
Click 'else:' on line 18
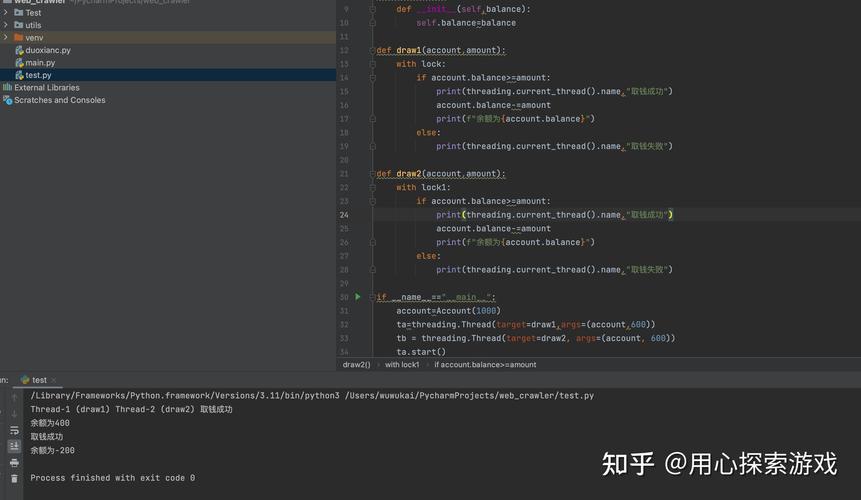coord(428,132)
